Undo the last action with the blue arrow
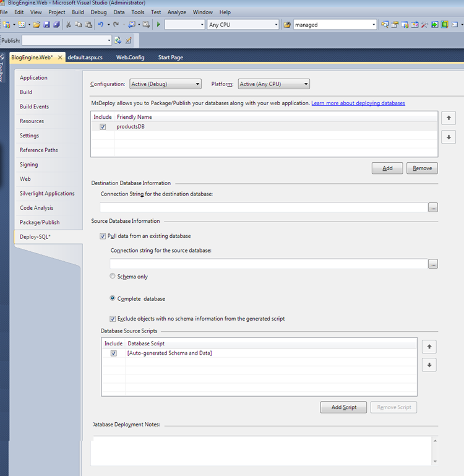This screenshot has width=464, height=476. click(x=101, y=25)
